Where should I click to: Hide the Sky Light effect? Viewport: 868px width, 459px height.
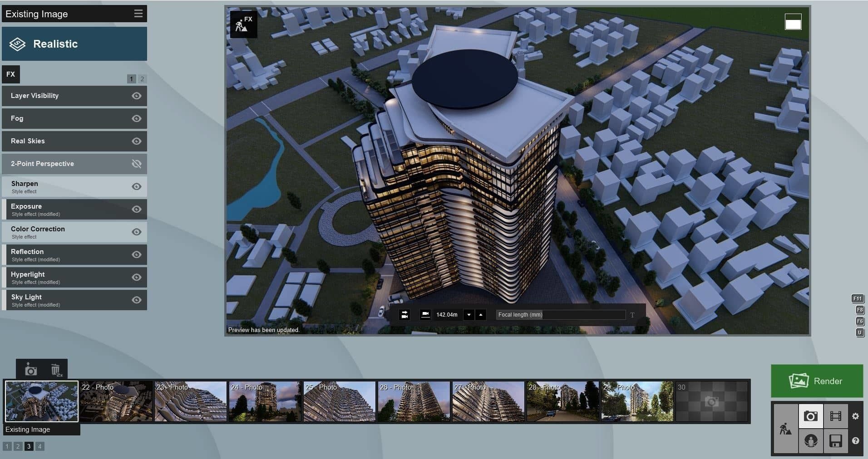point(137,300)
